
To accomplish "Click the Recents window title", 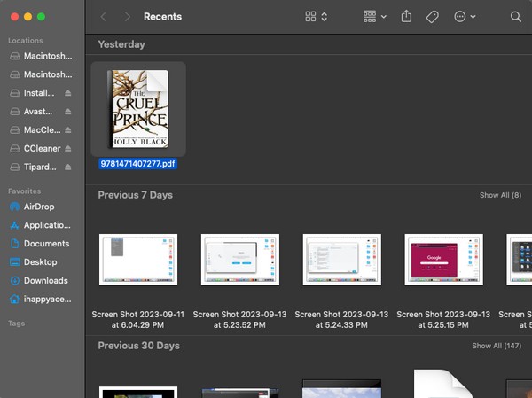I will 162,17.
